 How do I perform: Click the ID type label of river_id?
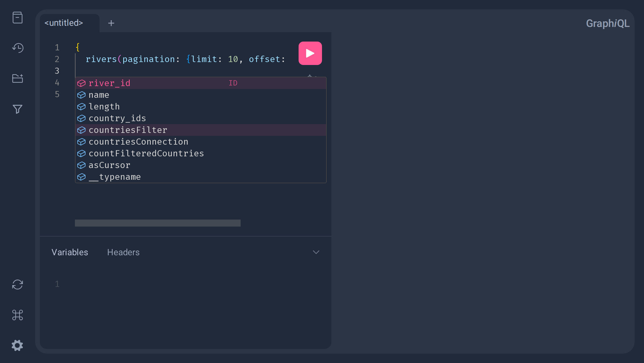click(233, 83)
